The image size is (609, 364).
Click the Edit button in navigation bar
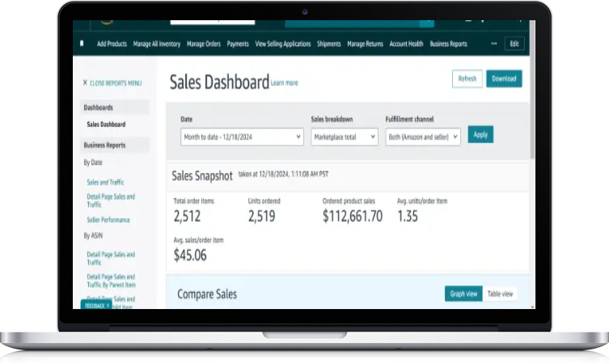[x=514, y=44]
